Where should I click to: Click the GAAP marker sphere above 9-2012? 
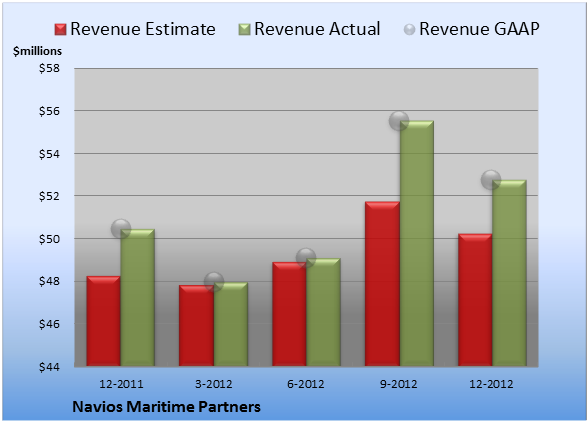coord(399,121)
